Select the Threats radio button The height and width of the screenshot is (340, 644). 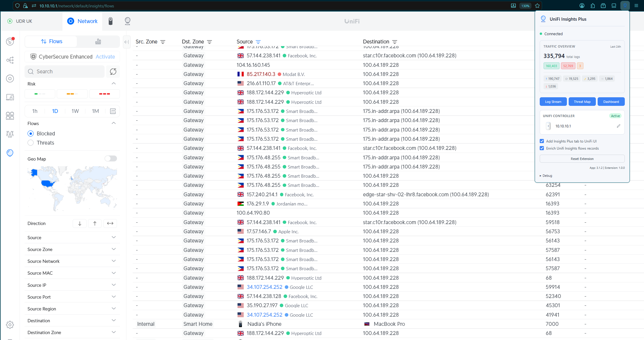coord(31,143)
